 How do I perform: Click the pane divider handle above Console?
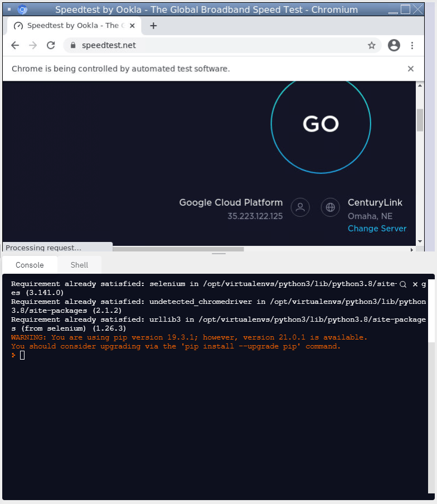point(219,254)
